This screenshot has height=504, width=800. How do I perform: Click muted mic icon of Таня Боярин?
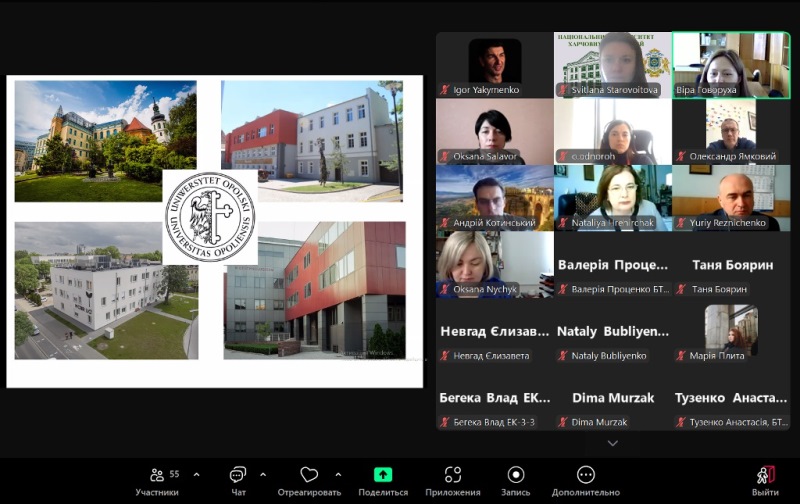click(x=681, y=289)
